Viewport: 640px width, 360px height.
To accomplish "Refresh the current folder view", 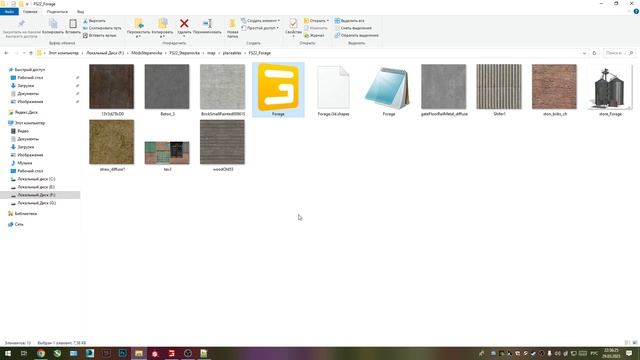I will (x=594, y=53).
